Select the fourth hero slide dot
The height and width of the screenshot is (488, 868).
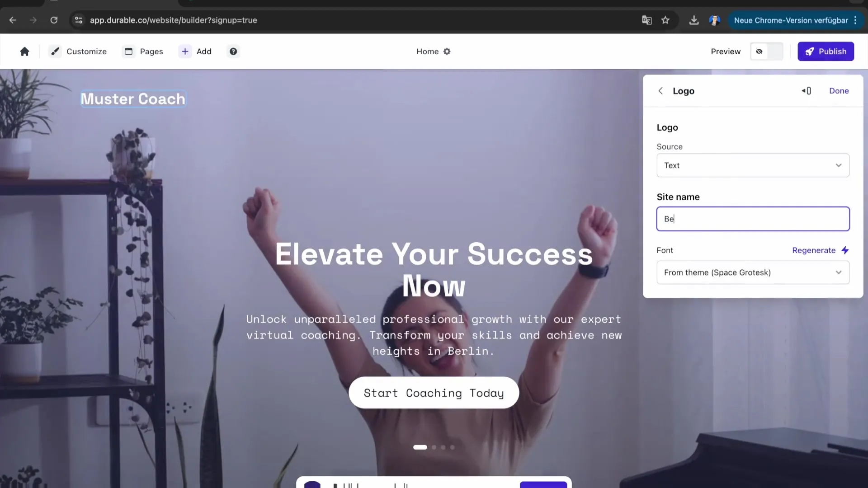coord(452,447)
